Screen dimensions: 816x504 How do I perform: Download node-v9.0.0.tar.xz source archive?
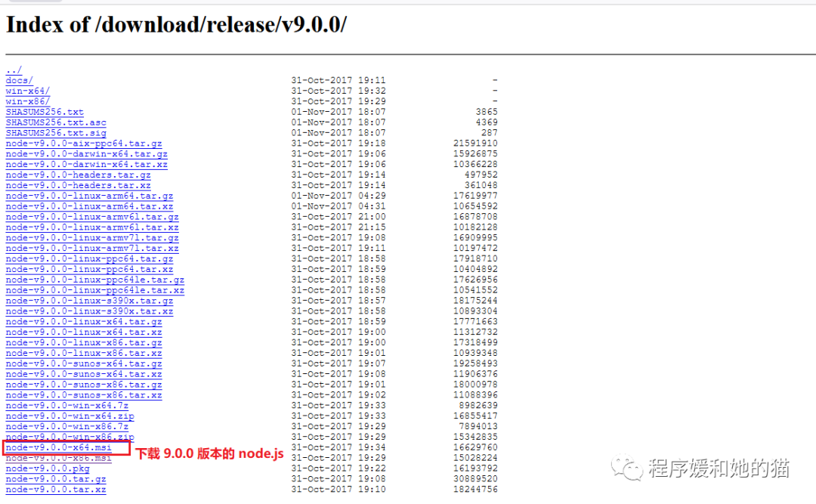click(56, 489)
